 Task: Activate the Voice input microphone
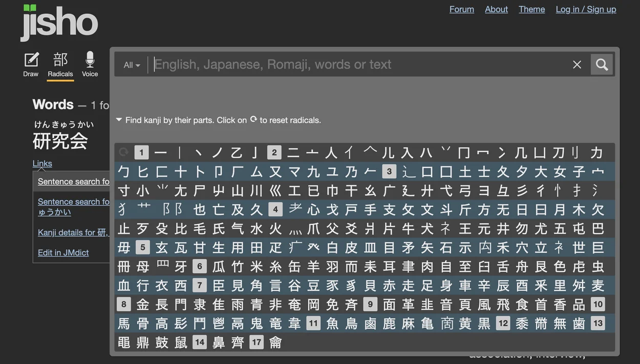[x=90, y=65]
